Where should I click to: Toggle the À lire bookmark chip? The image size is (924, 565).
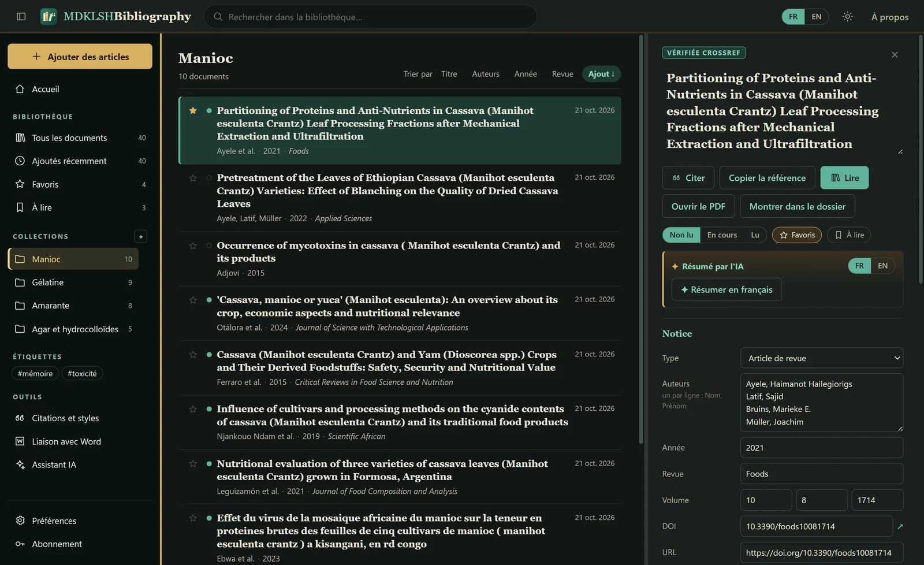pos(849,235)
